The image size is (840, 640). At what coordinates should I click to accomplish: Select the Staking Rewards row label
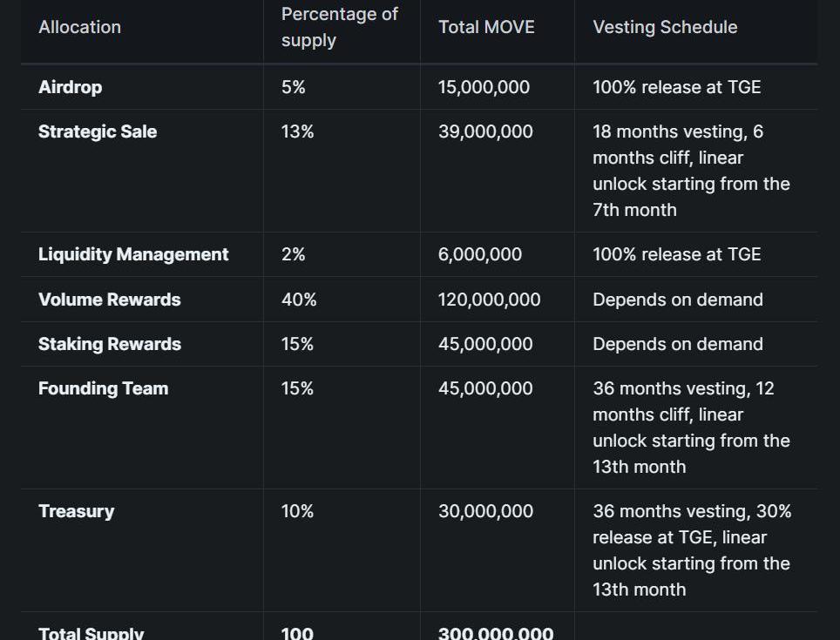pos(110,344)
